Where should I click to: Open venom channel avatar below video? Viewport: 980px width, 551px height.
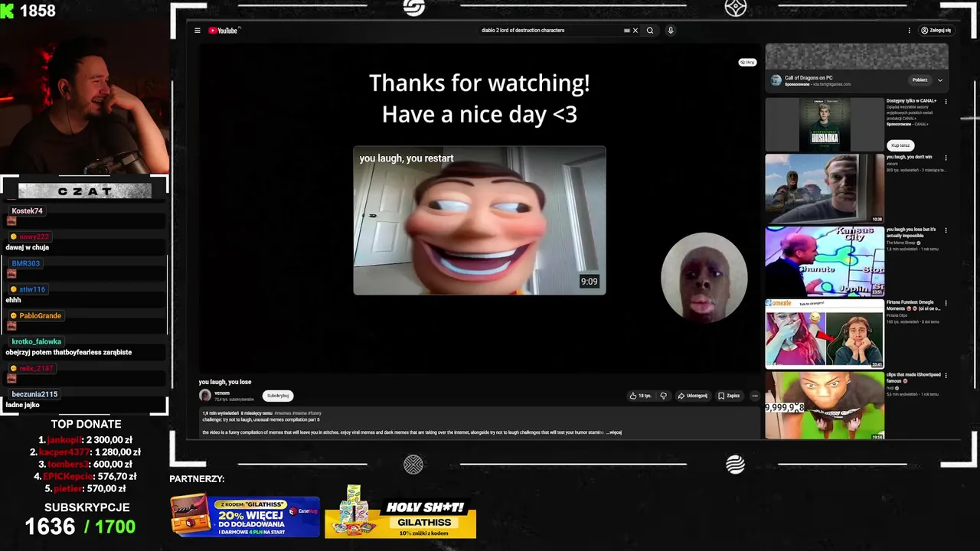(x=204, y=395)
